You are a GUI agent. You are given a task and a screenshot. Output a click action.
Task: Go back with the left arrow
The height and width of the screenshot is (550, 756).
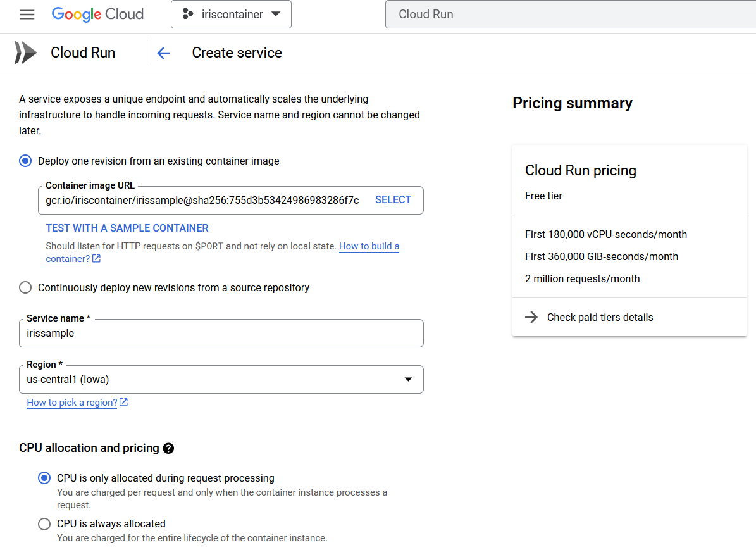point(163,53)
